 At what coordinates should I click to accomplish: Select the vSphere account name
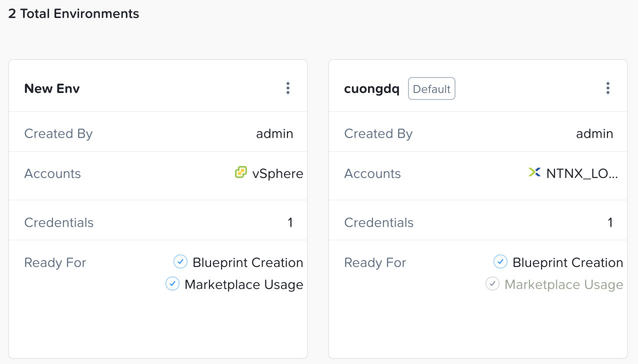click(277, 173)
